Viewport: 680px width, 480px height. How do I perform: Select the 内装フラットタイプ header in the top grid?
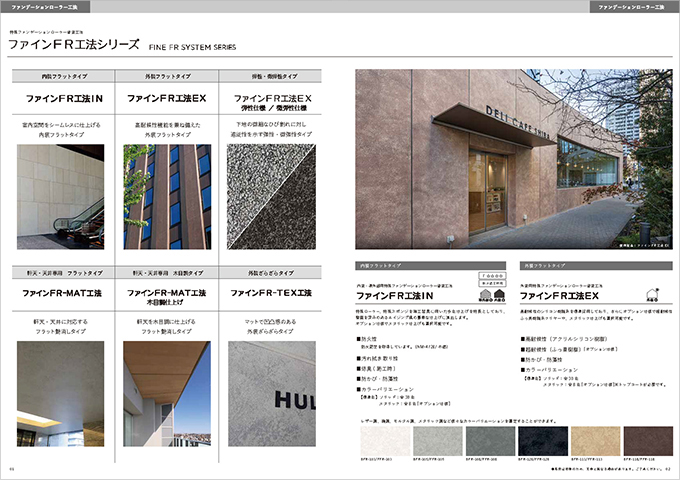click(x=59, y=76)
